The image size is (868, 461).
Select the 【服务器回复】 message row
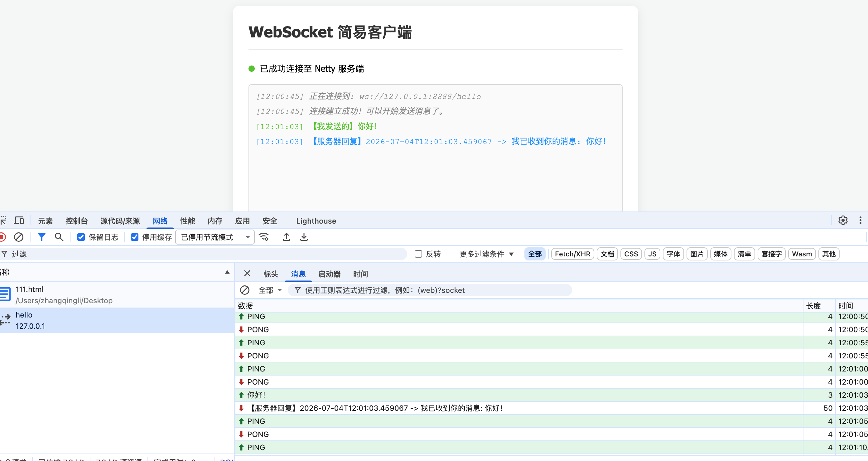point(551,408)
